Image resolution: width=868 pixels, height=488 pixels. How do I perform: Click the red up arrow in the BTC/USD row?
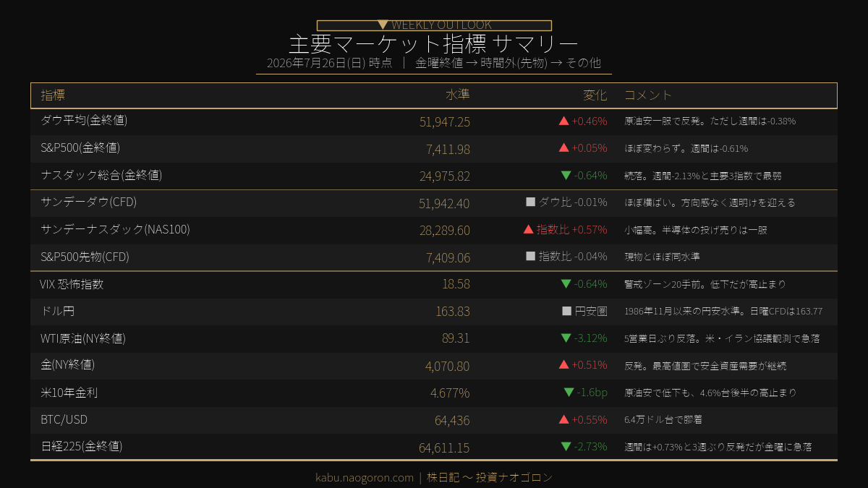[x=564, y=419]
